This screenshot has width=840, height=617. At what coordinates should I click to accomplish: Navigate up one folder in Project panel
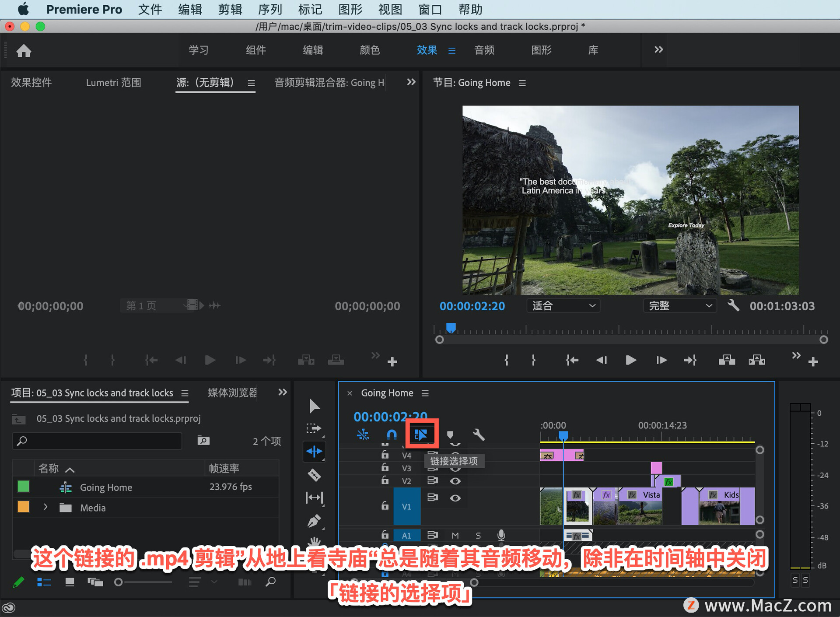(x=18, y=419)
